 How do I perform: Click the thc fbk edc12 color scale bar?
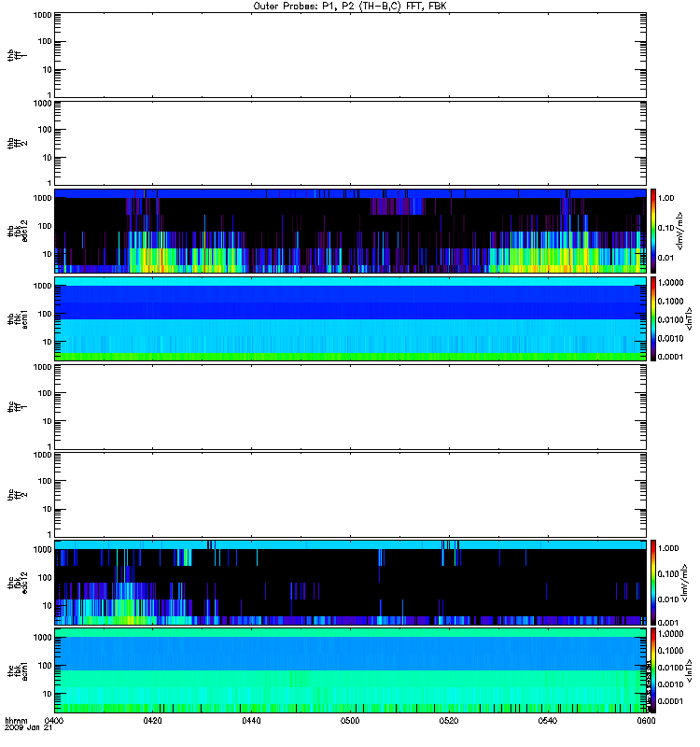pyautogui.click(x=653, y=583)
